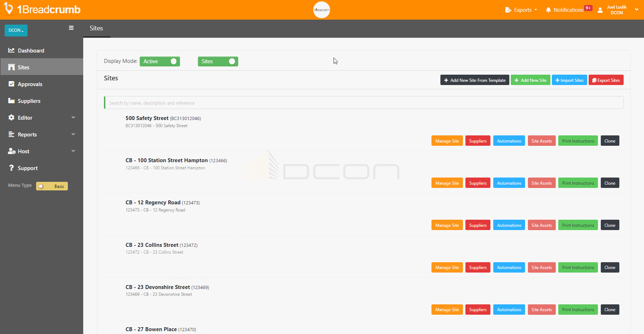Viewport: 644px width, 334px height.
Task: Open Suppliers via the bar-chart sidebar icon
Action: [x=12, y=101]
